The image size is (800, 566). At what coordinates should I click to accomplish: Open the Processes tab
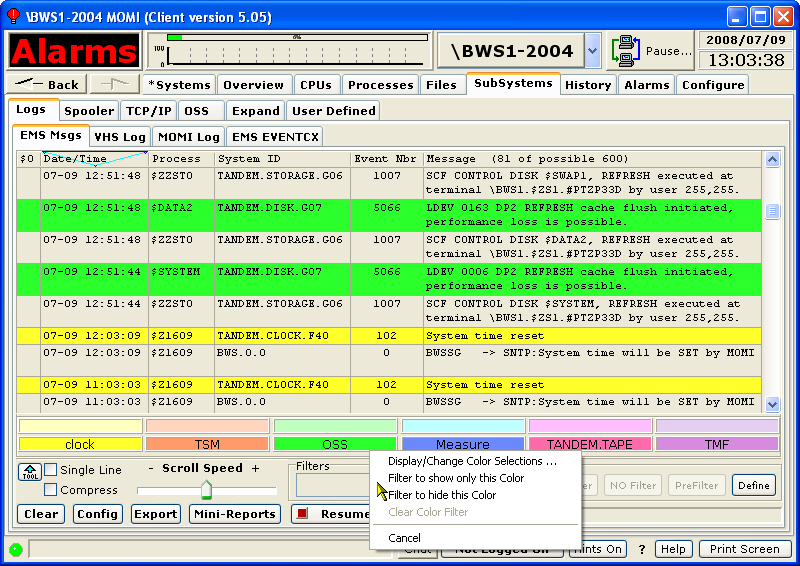(x=381, y=85)
